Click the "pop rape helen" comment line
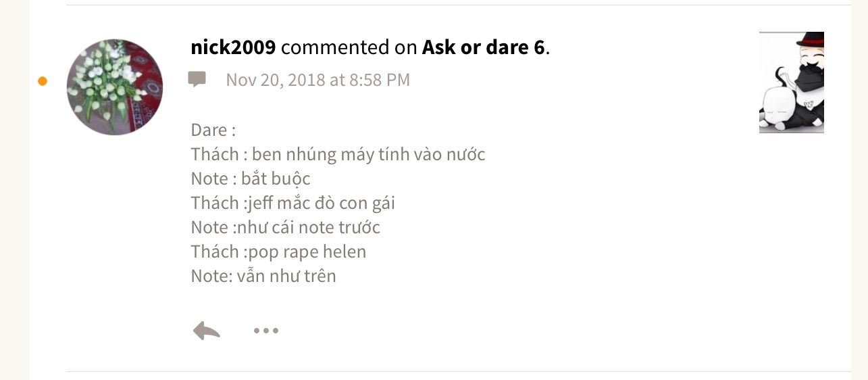This screenshot has width=868, height=380. [307, 252]
